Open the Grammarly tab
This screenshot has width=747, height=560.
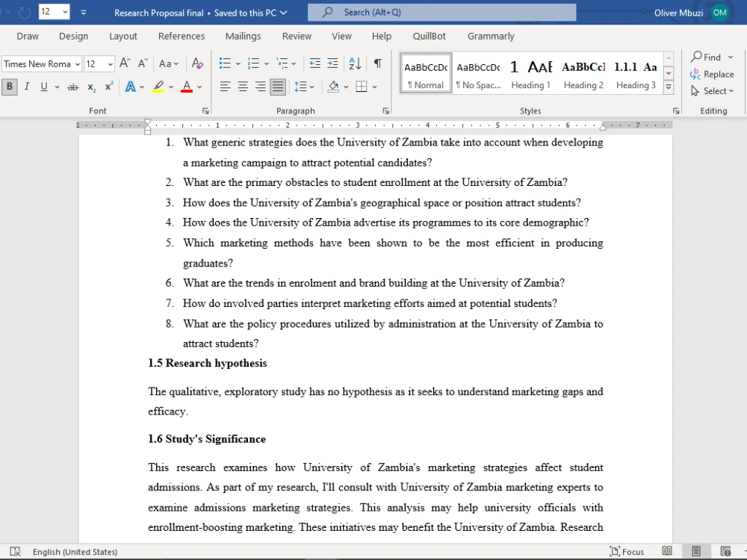(491, 36)
